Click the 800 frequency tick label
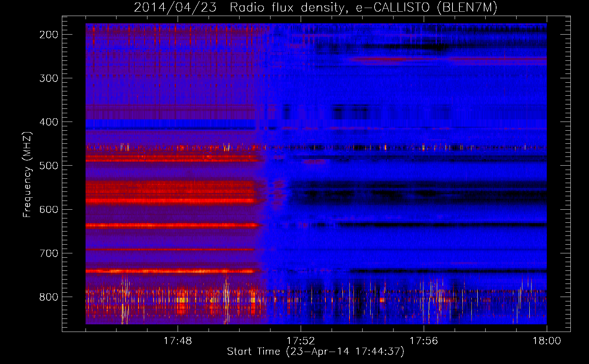This screenshot has height=364, width=589. click(x=49, y=297)
